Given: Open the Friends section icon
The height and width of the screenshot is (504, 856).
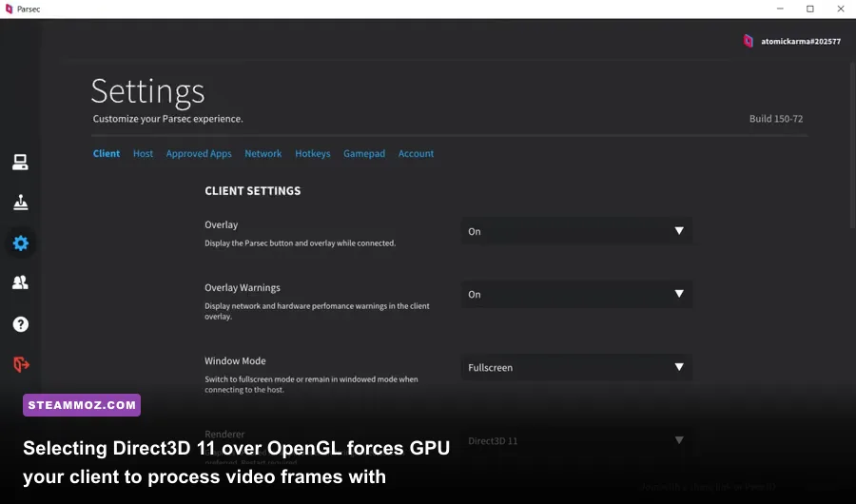Looking at the screenshot, I should pos(20,282).
